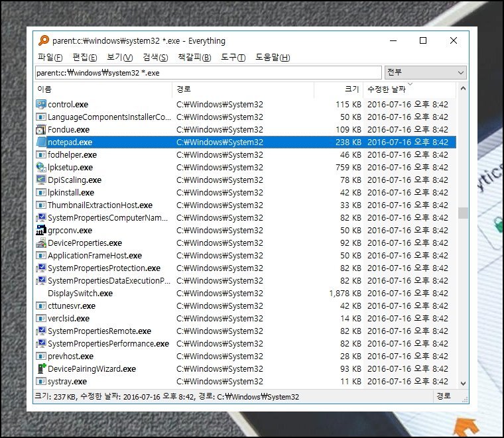504x438 pixels.
Task: Click the ThumbnailExtractionHost.exe icon
Action: pyautogui.click(x=41, y=205)
